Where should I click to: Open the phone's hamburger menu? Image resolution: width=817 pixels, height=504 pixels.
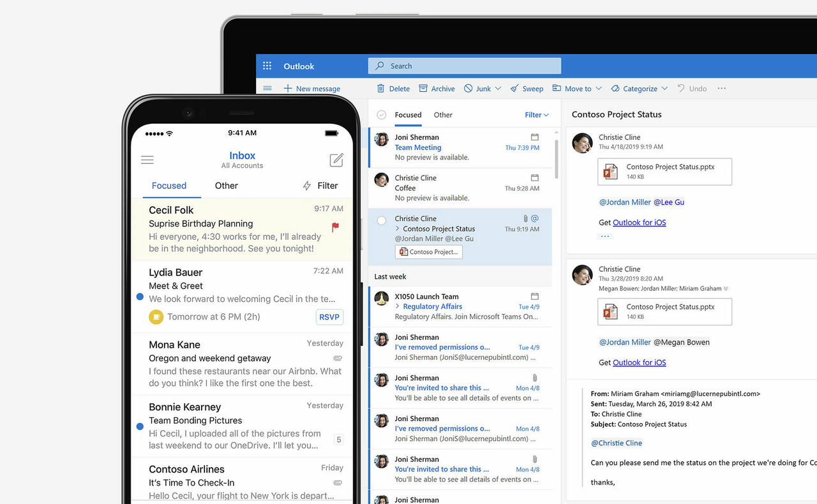tap(147, 159)
